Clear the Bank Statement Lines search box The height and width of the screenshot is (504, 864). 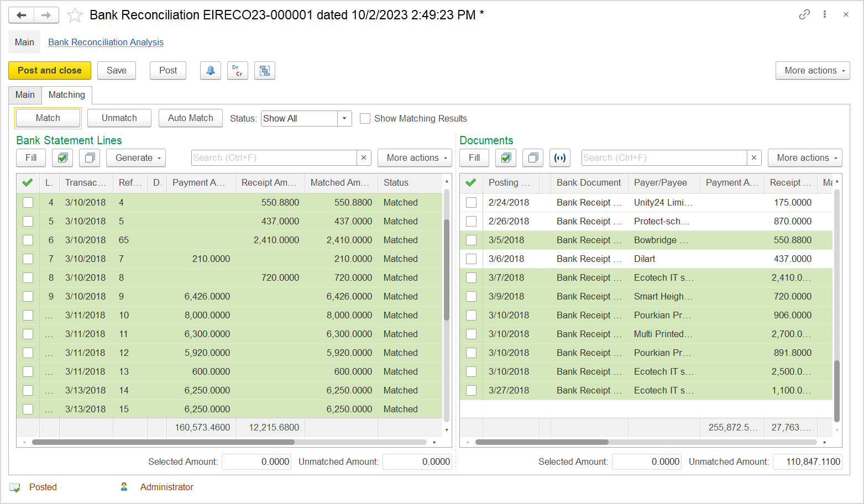[x=364, y=158]
